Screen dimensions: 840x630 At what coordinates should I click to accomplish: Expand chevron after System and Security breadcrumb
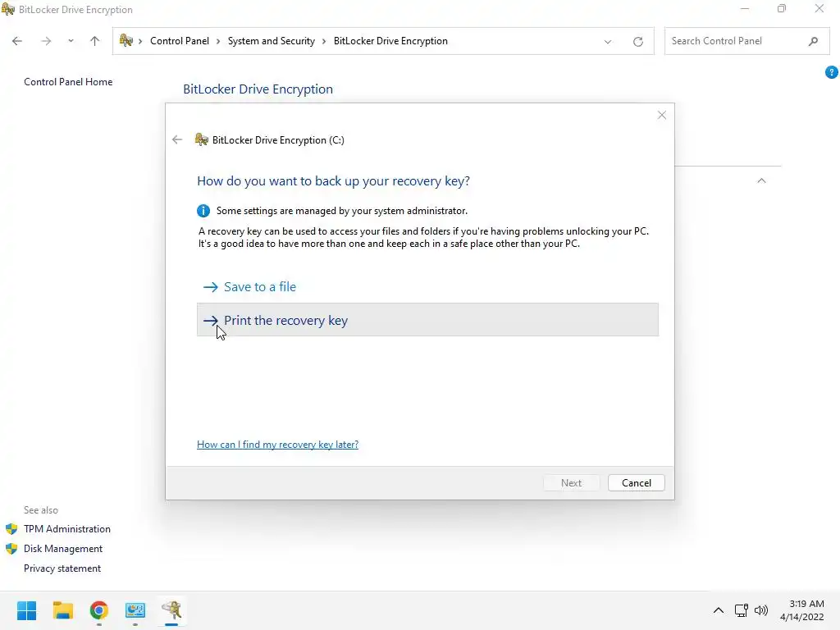coord(324,41)
